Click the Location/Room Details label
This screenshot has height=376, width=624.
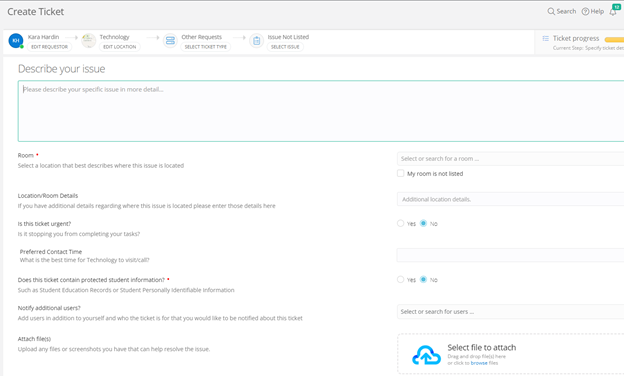[x=48, y=195]
